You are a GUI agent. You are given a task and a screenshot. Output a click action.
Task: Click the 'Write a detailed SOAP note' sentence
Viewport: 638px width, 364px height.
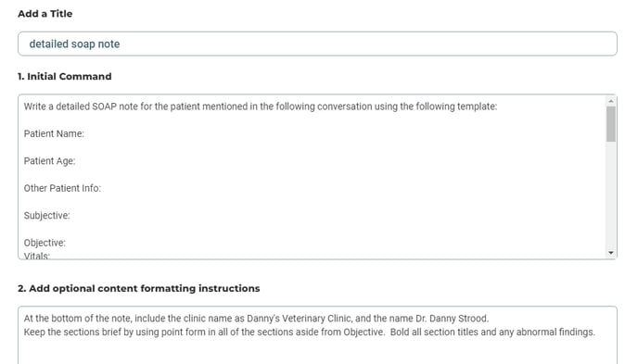pos(261,107)
